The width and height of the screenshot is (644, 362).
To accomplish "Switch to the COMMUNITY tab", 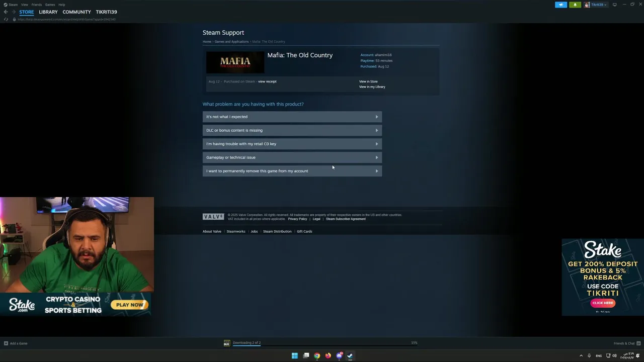I will 77,12.
